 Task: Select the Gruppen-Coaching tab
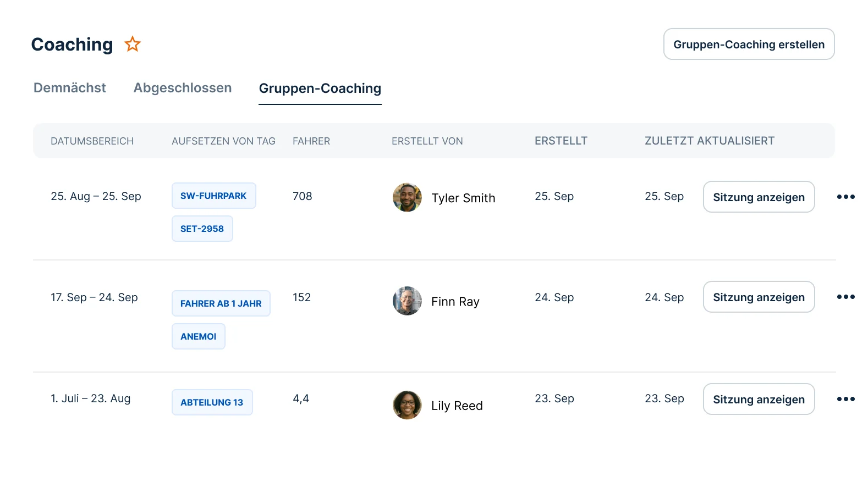(x=320, y=88)
